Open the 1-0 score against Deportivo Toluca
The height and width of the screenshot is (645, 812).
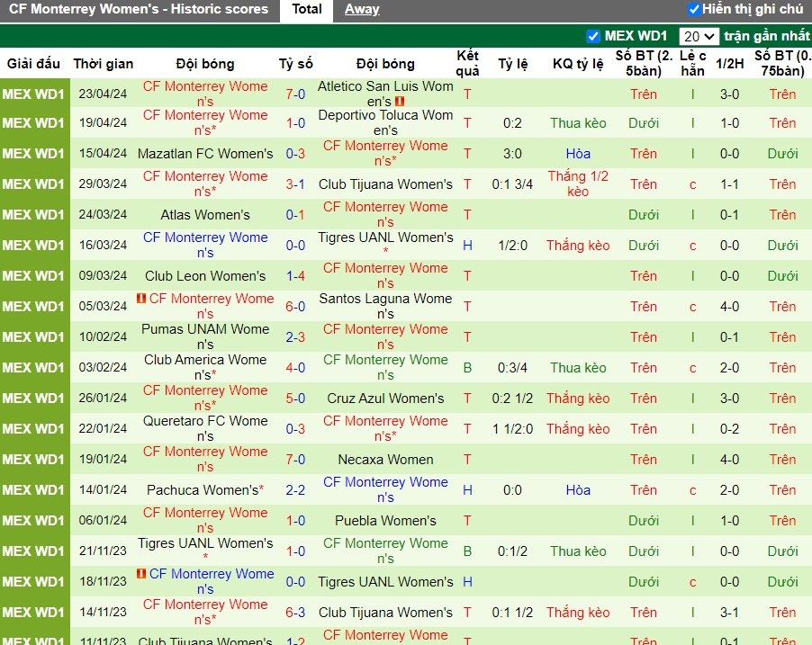pos(295,123)
